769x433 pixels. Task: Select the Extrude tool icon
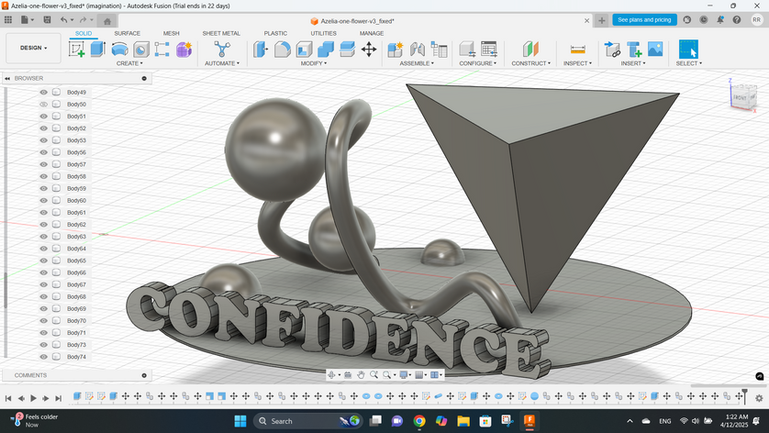tap(98, 49)
